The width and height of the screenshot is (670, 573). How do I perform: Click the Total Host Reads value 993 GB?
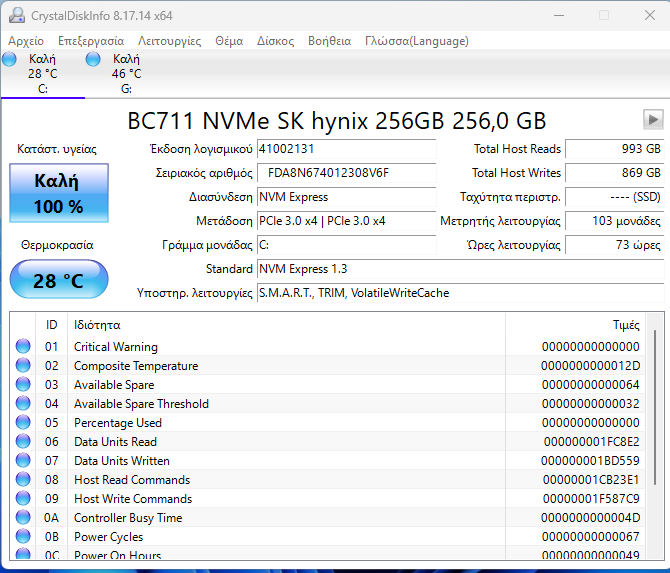(615, 149)
